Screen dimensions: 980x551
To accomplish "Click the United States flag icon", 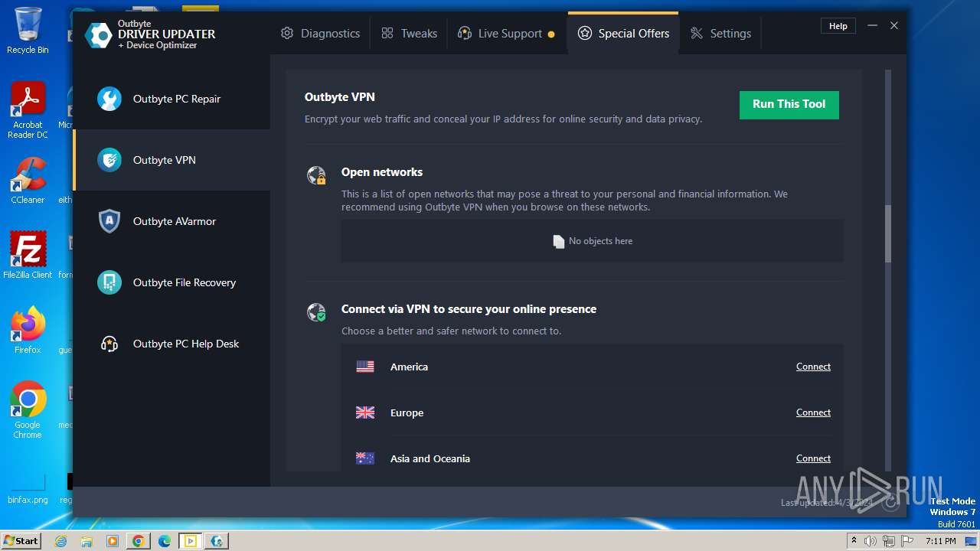I will [365, 367].
